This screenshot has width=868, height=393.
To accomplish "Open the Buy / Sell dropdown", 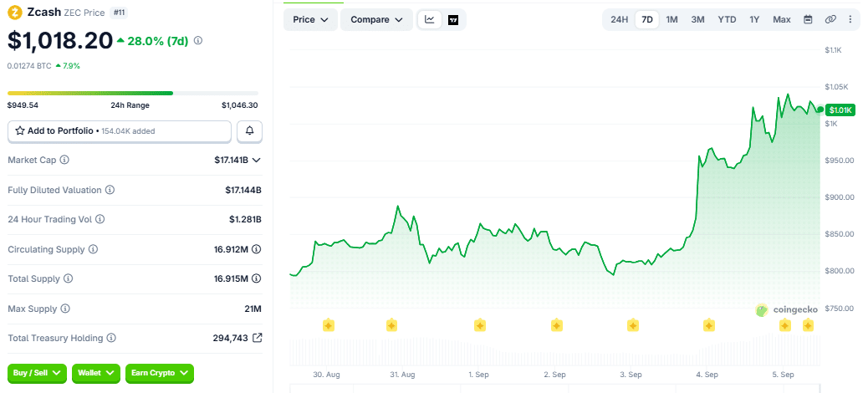I will pyautogui.click(x=37, y=373).
